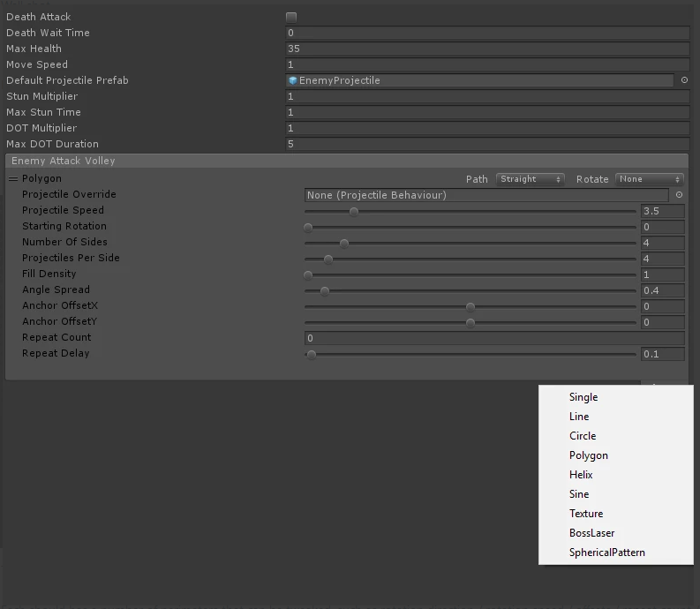The width and height of the screenshot is (700, 609).
Task: Click the Projectile Speed label
Action: 63,210
